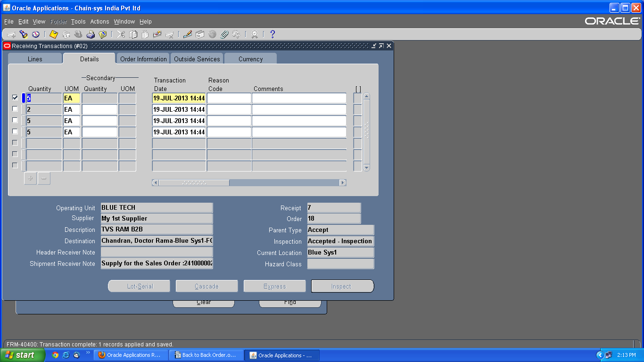Click the Reason Code field of the first line
Image resolution: width=644 pixels, height=362 pixels.
point(229,98)
